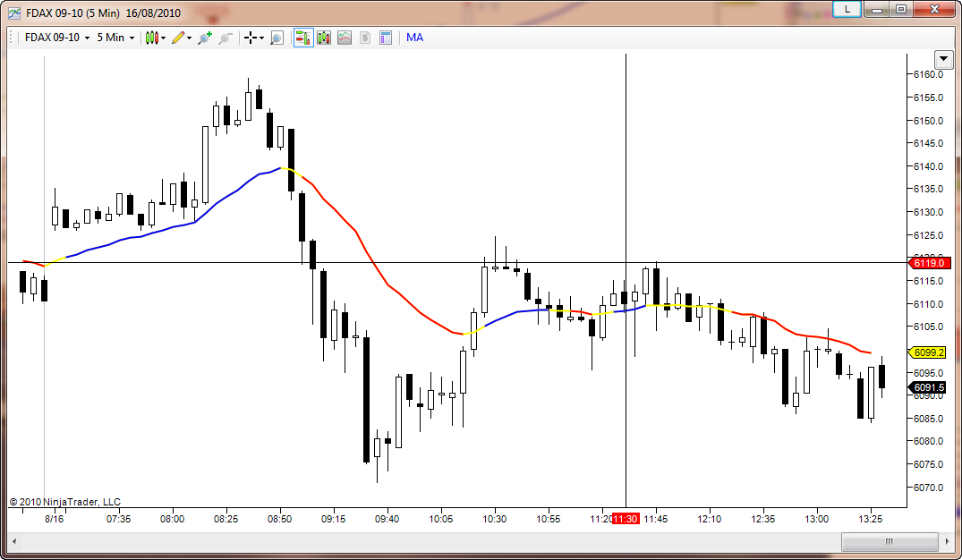
Task: Select the crosshair cursor icon
Action: point(251,38)
